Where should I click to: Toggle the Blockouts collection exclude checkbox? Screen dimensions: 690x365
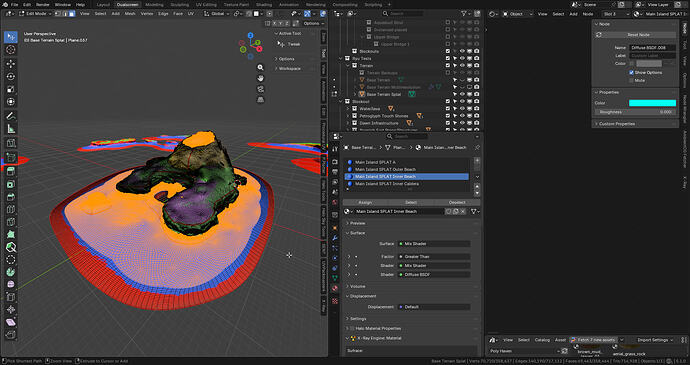click(x=448, y=52)
